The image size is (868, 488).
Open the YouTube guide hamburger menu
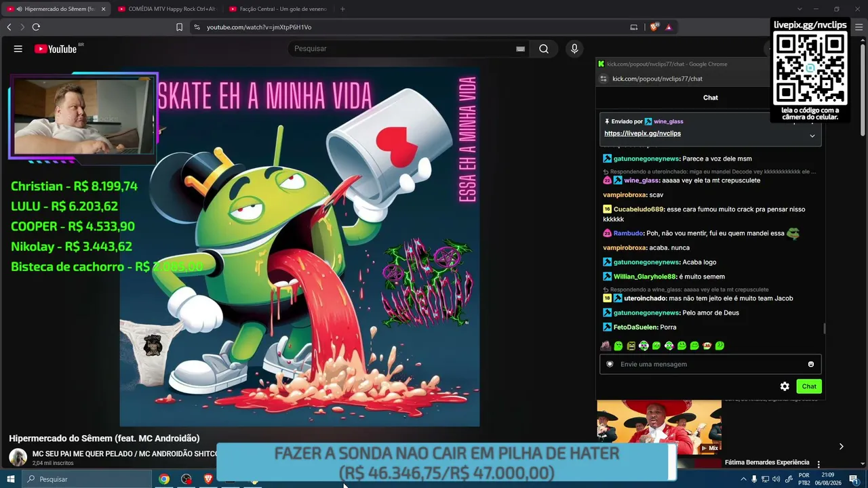pyautogui.click(x=18, y=49)
